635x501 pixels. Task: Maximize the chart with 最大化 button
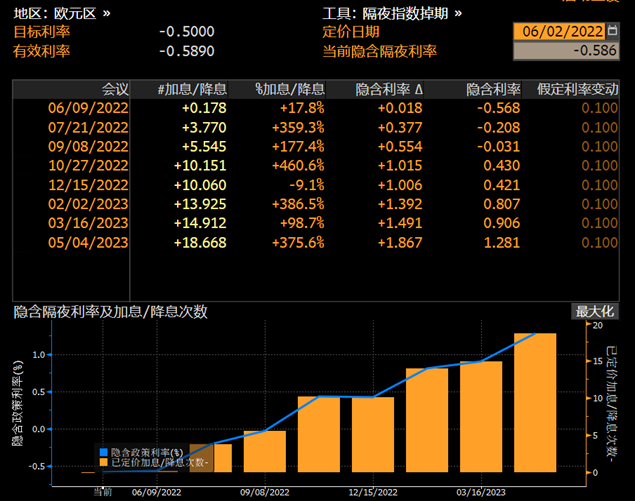click(596, 311)
